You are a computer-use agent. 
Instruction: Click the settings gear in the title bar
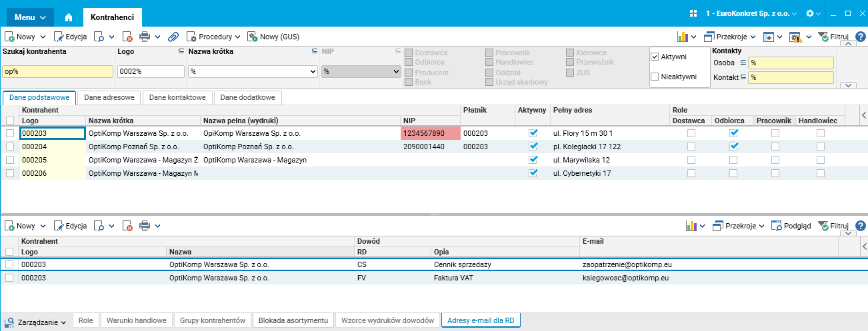coord(810,13)
